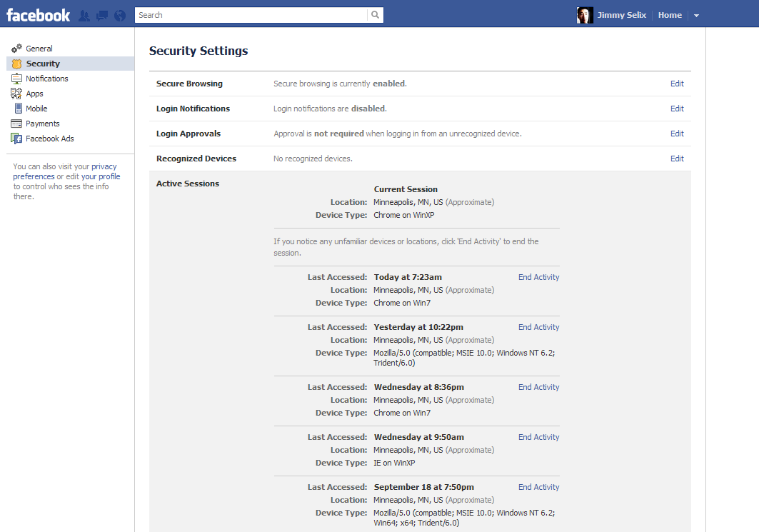Image resolution: width=759 pixels, height=532 pixels.
Task: Click the Login Approvals row label
Action: [x=189, y=134]
